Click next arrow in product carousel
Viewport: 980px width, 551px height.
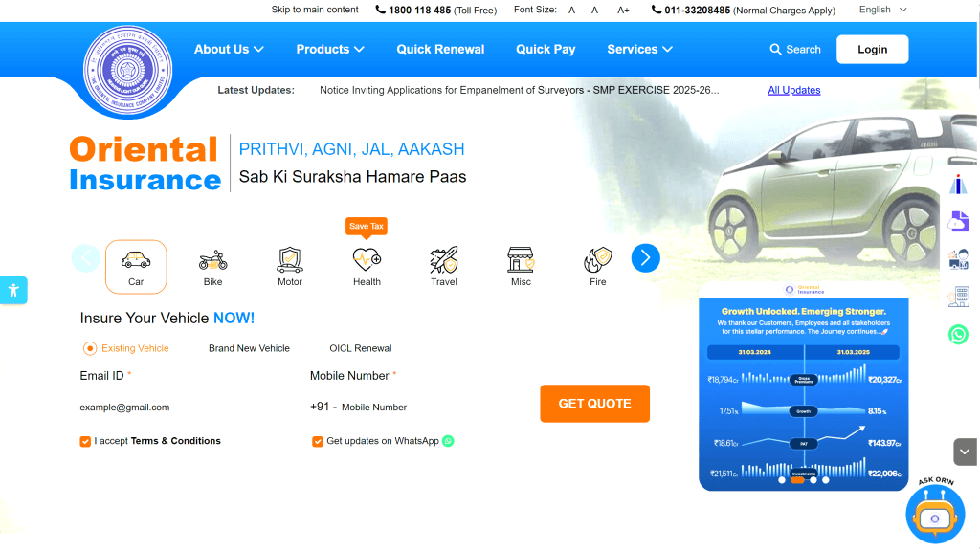(x=646, y=258)
